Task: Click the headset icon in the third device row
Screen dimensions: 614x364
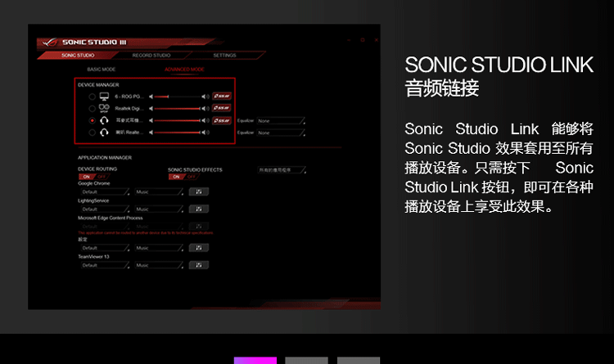Action: 104,120
